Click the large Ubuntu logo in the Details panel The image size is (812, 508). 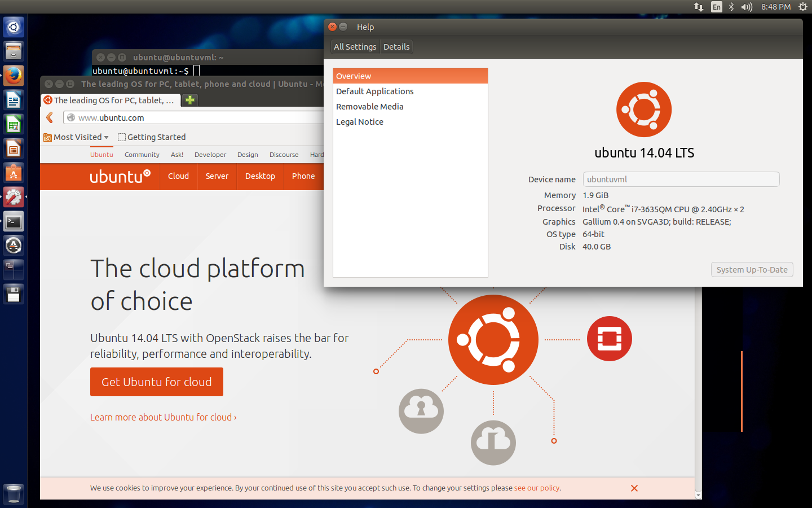(x=644, y=110)
